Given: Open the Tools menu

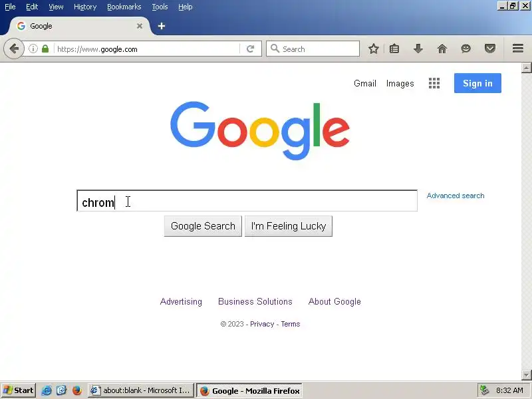Looking at the screenshot, I should point(160,7).
